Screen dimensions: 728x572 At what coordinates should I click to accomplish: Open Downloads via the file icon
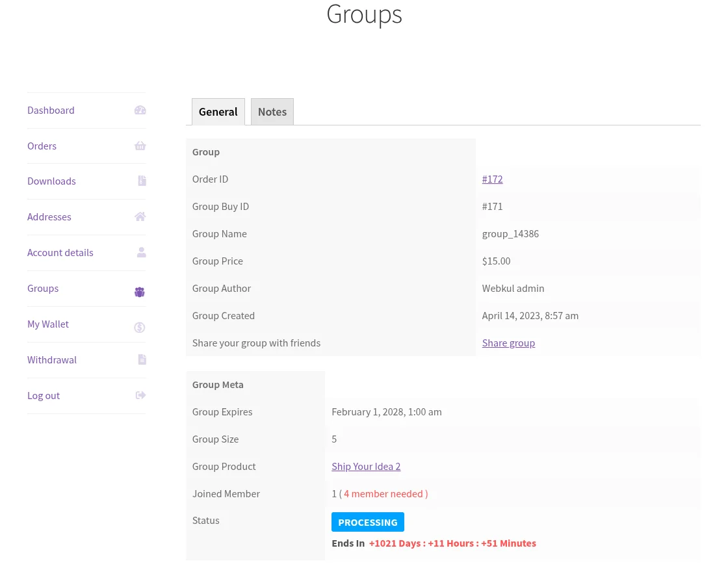(142, 181)
